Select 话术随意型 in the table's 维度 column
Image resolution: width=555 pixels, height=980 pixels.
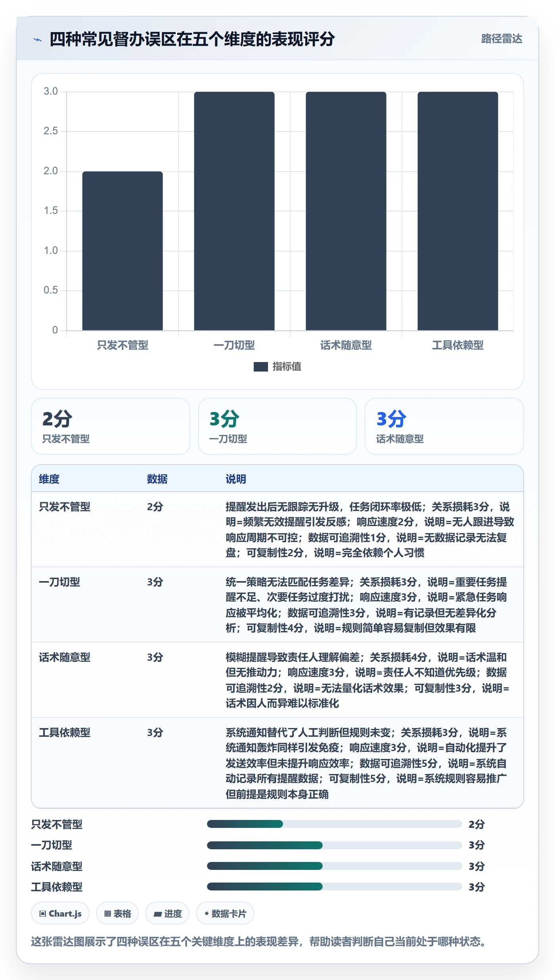pos(65,657)
